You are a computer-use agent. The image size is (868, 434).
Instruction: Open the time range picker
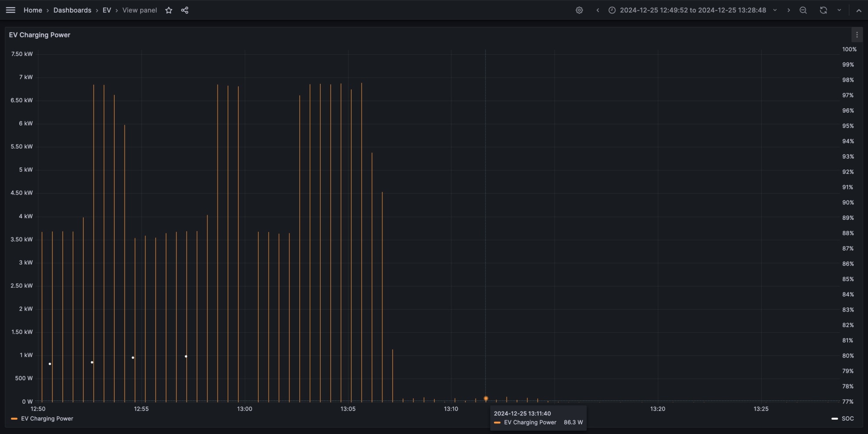coord(693,10)
